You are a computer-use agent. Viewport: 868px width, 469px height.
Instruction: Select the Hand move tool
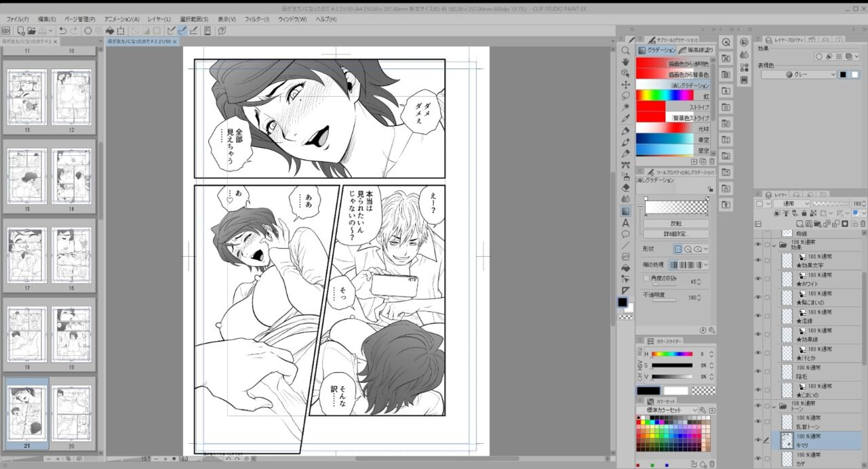(x=625, y=62)
